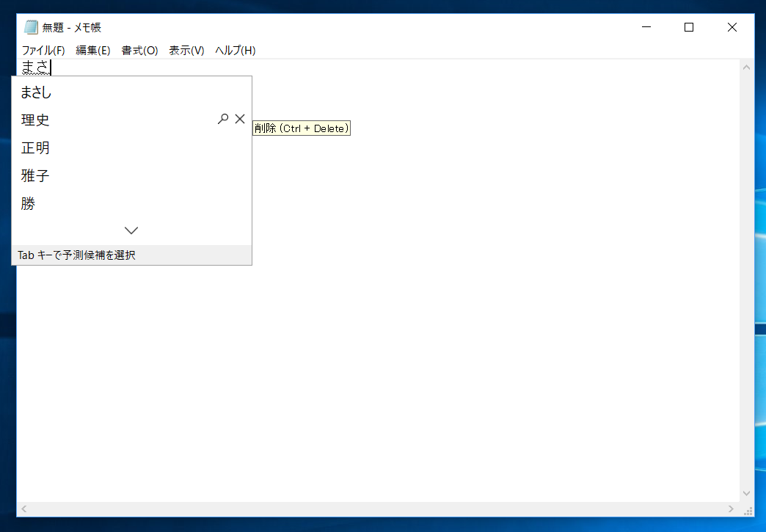This screenshot has width=766, height=532.
Task: Minimize the メモ帳 window
Action: [646, 27]
